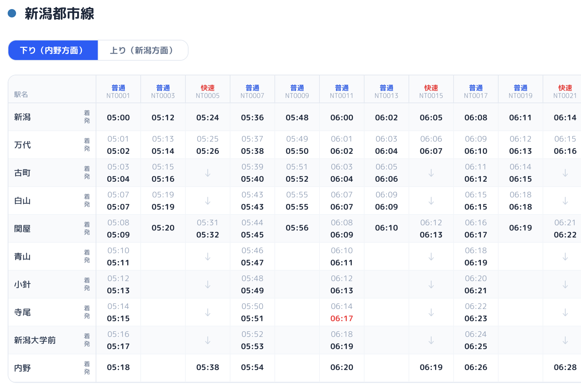Click the pass-through arrow for NT0005 at 寺尾
The width and height of the screenshot is (581, 392).
click(x=208, y=312)
